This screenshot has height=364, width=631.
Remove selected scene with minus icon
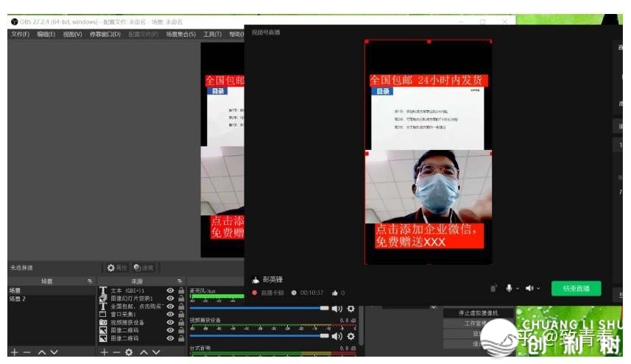point(27,352)
